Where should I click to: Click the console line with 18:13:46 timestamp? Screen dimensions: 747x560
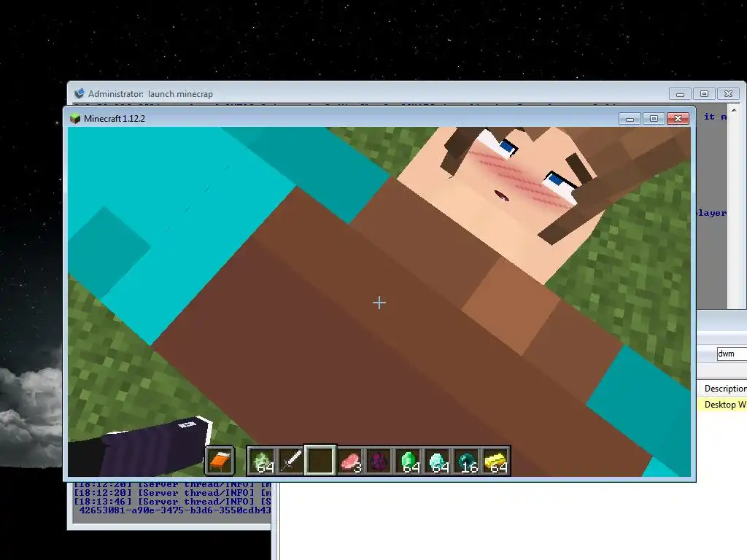coord(172,502)
